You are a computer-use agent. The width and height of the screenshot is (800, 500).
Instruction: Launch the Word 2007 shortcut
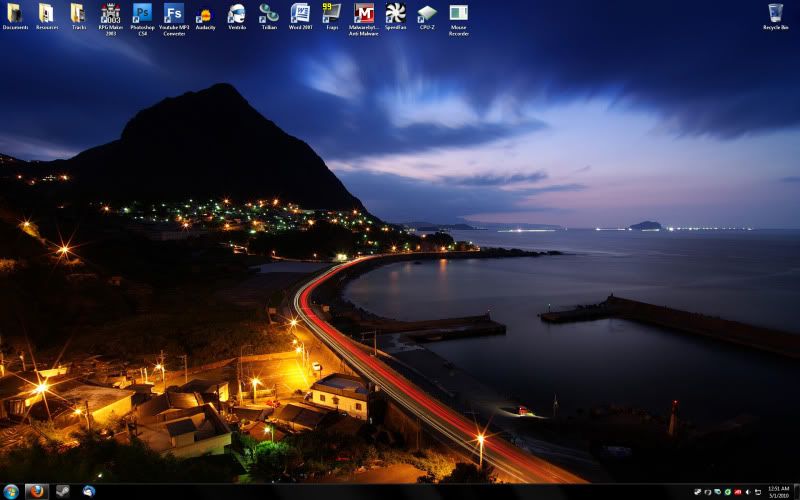tap(300, 14)
